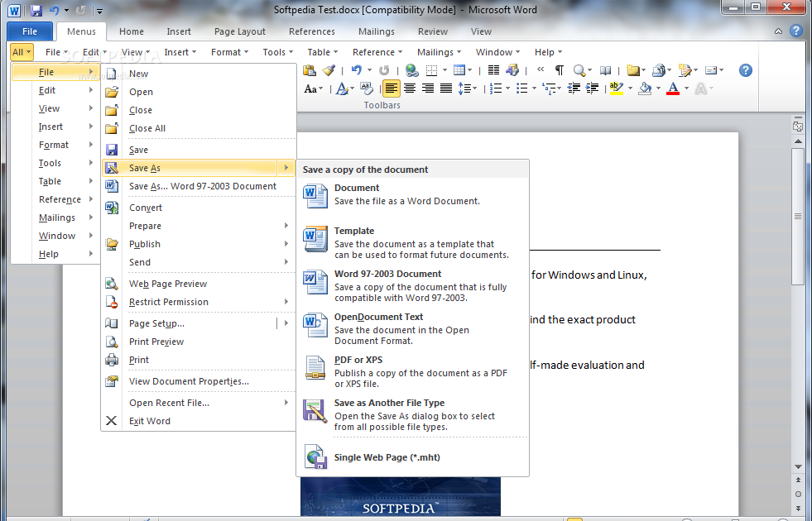Click Save as Another File Type icon
The image size is (812, 521).
pyautogui.click(x=315, y=411)
